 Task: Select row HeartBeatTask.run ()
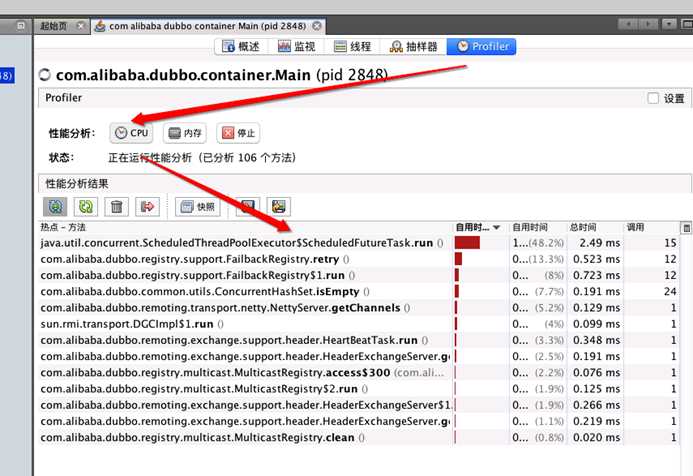pos(358,340)
